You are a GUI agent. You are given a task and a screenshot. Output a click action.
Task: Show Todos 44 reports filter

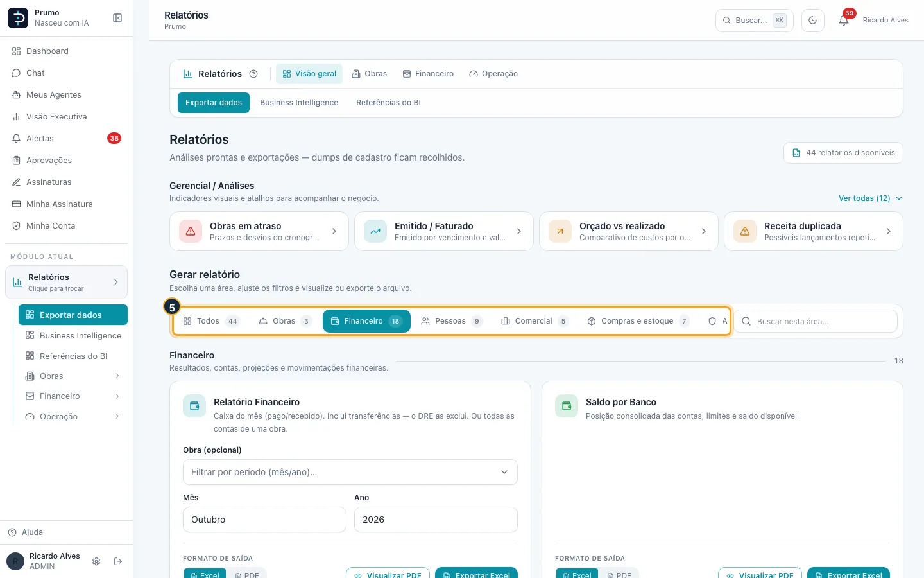pyautogui.click(x=211, y=321)
